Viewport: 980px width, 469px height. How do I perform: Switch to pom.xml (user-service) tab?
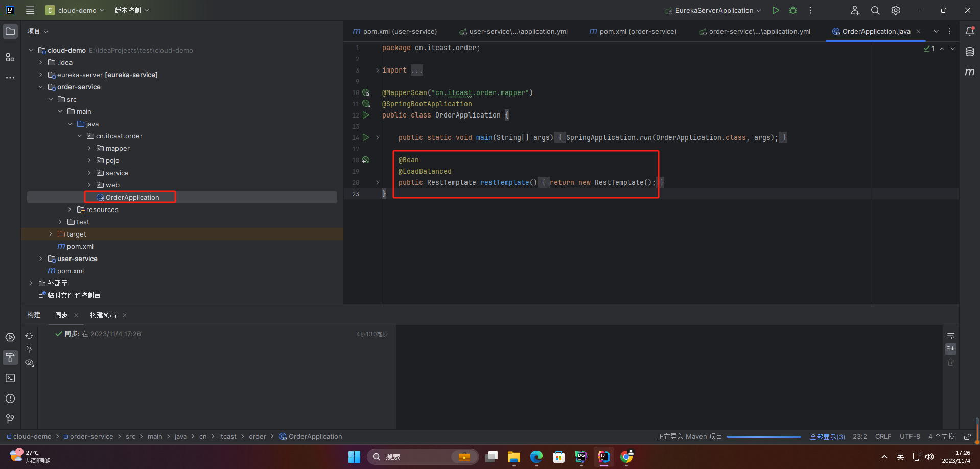395,31
